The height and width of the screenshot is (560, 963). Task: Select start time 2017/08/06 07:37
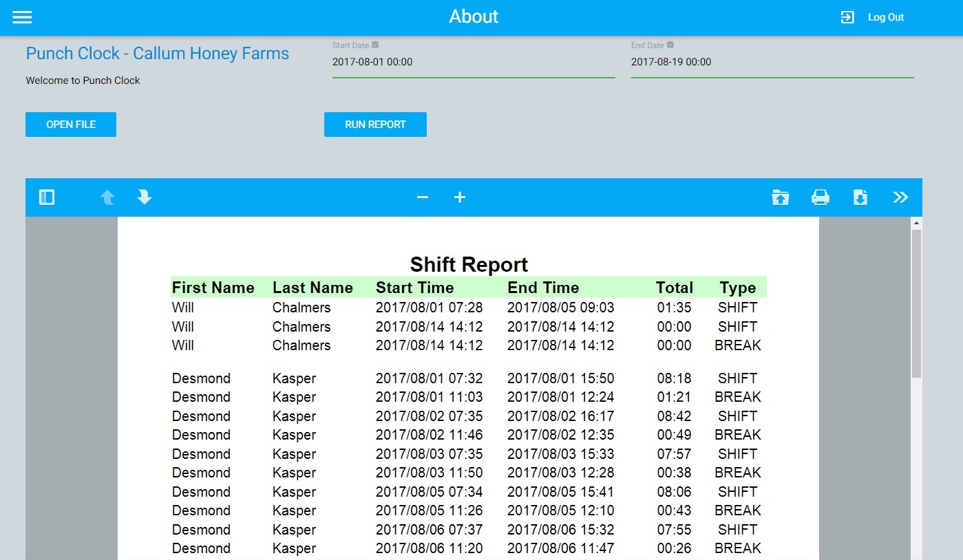(429, 530)
